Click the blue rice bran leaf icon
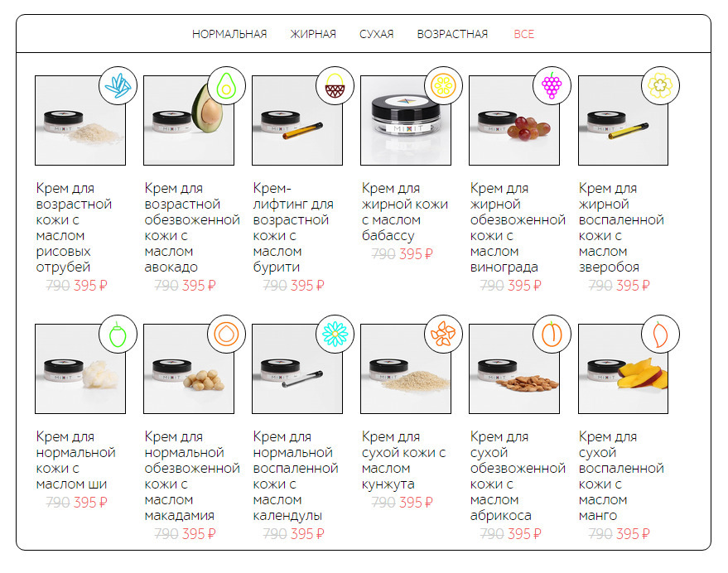 point(118,86)
